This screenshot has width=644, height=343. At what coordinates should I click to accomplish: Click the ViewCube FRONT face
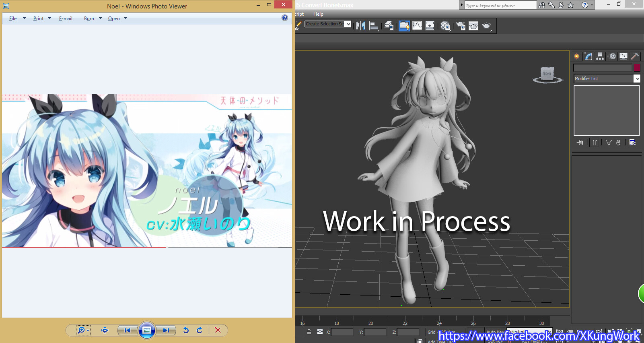547,74
